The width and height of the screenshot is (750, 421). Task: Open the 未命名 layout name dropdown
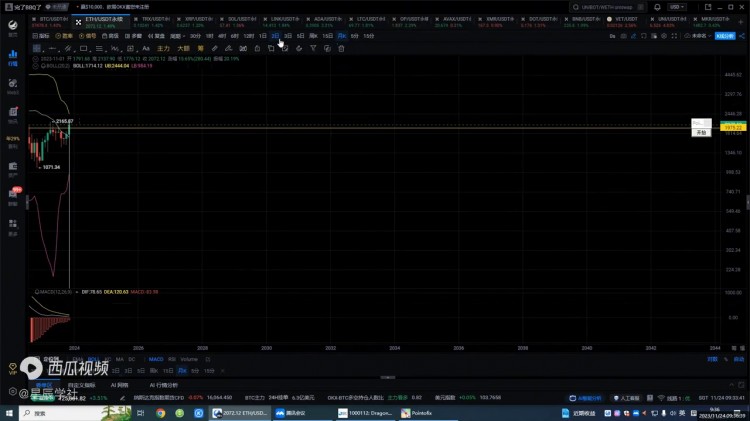pyautogui.click(x=698, y=36)
